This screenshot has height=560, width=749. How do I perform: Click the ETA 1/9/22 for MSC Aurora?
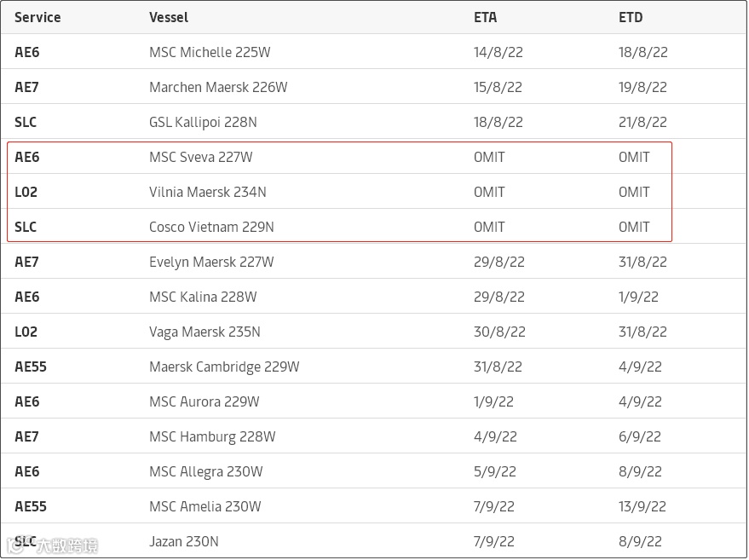[492, 401]
